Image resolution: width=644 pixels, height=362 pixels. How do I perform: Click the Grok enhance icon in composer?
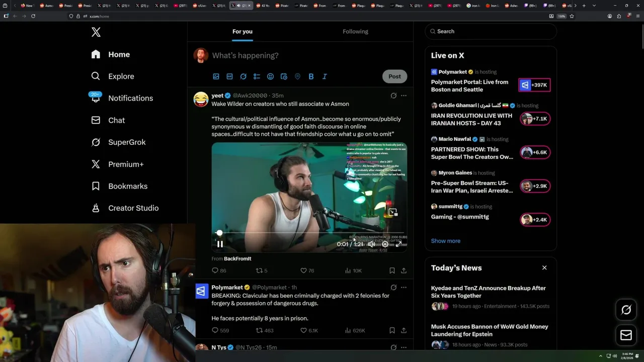(x=243, y=76)
